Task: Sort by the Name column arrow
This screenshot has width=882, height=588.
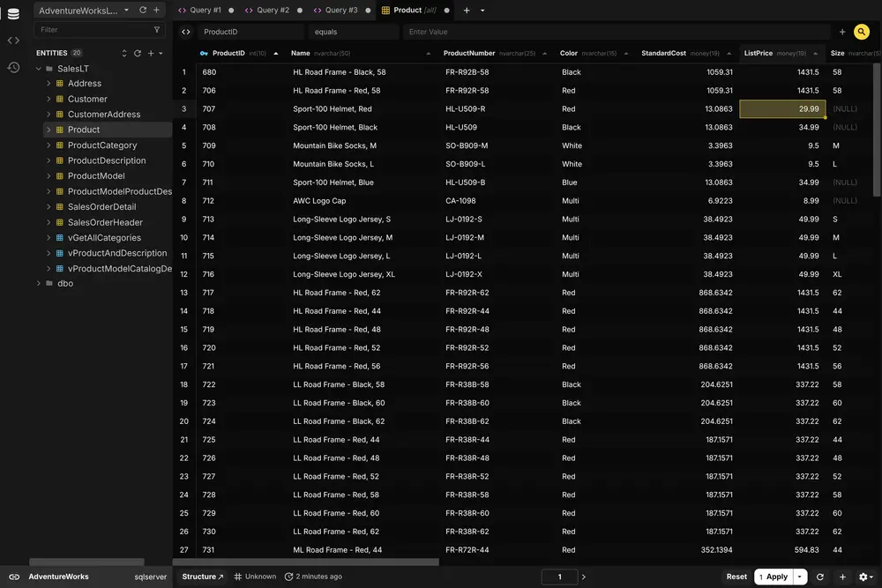Action: 428,54
